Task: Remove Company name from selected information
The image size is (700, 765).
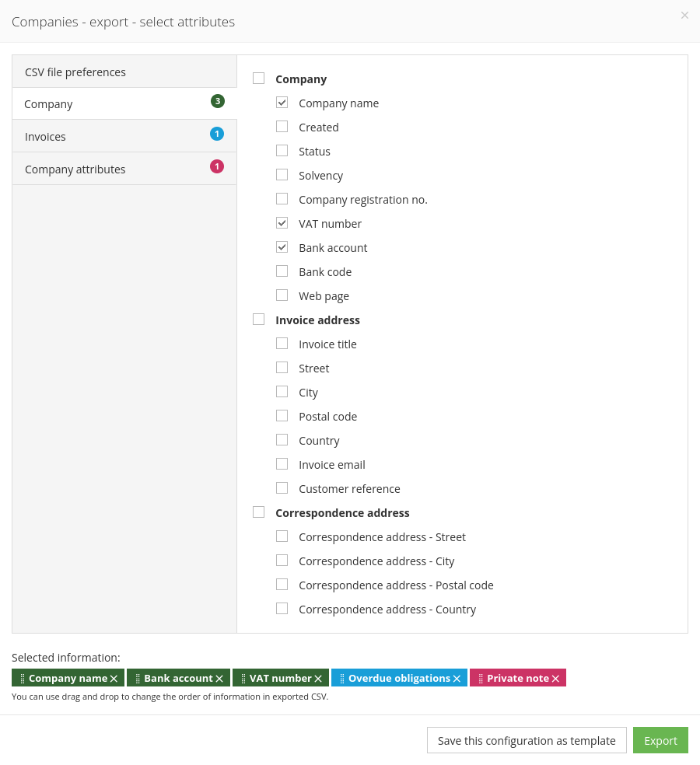Action: pyautogui.click(x=114, y=678)
